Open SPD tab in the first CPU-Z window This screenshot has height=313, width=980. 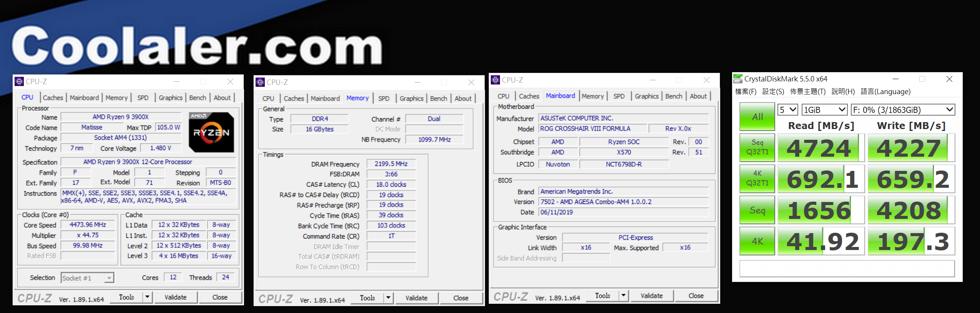point(143,98)
